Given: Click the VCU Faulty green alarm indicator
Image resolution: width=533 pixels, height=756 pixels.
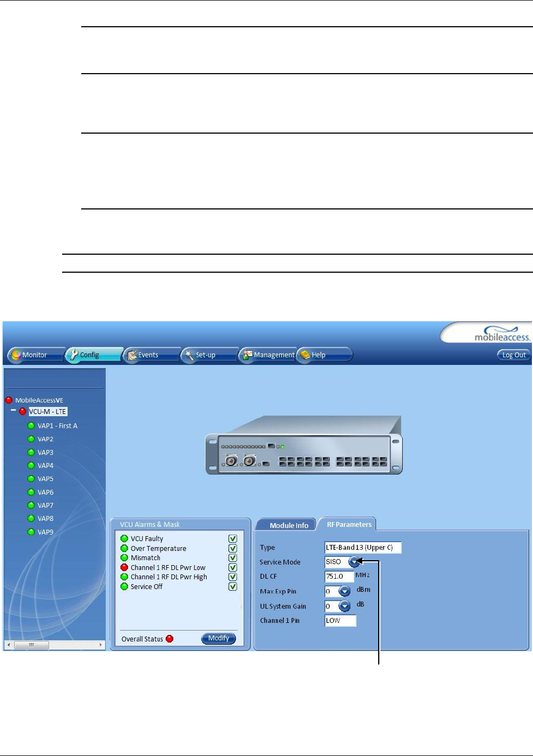Looking at the screenshot, I should (124, 539).
